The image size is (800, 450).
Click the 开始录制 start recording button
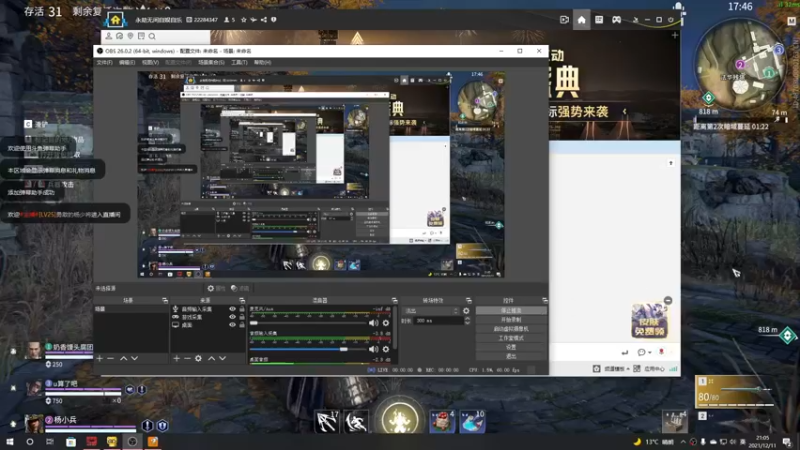point(511,319)
